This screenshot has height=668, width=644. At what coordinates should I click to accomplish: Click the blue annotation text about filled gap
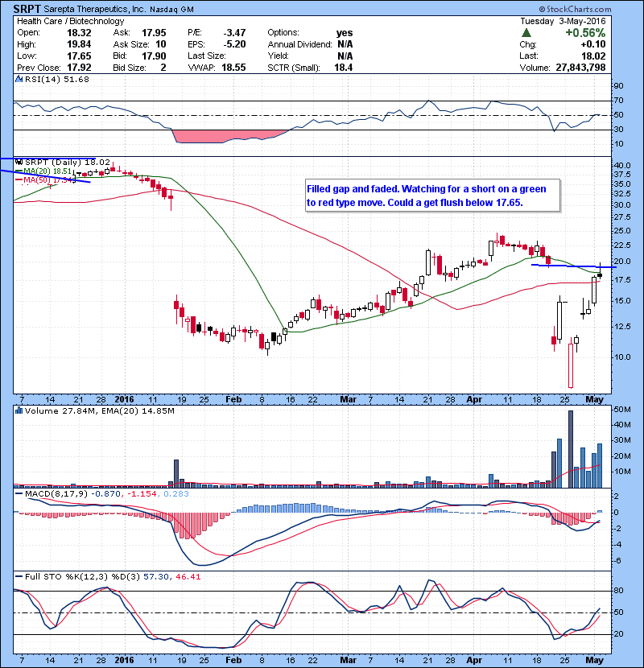tap(426, 196)
